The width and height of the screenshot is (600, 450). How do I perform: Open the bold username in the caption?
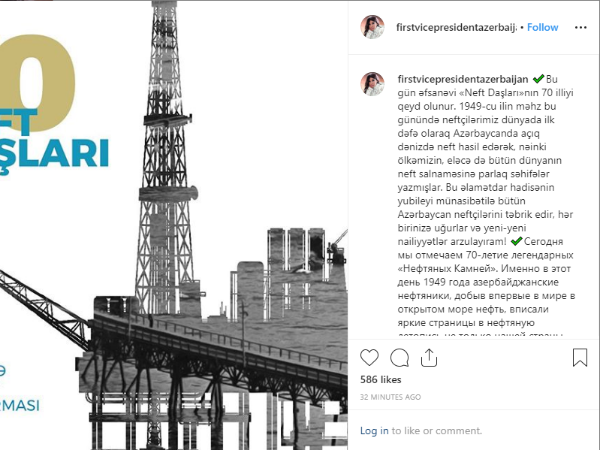(x=463, y=79)
